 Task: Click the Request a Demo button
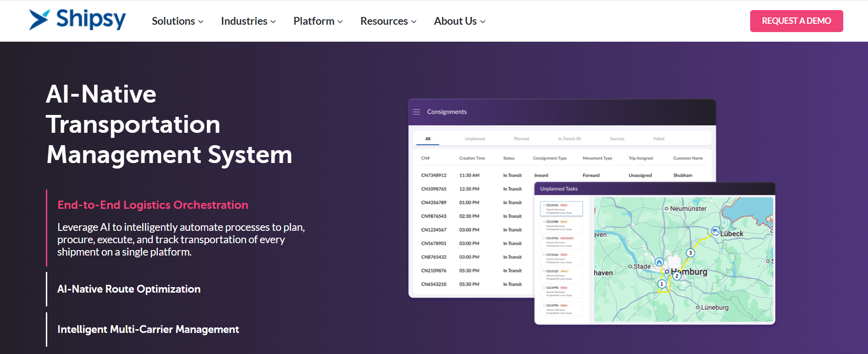[796, 21]
